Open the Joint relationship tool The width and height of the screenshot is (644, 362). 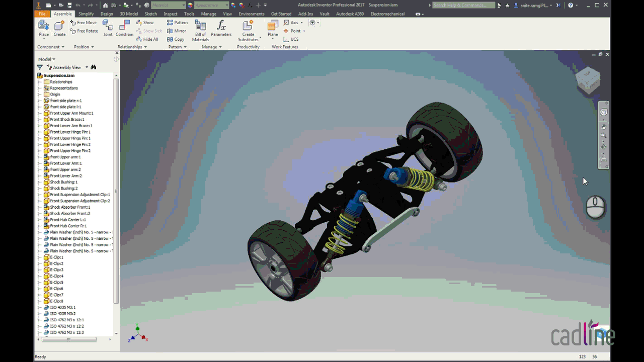pyautogui.click(x=108, y=29)
